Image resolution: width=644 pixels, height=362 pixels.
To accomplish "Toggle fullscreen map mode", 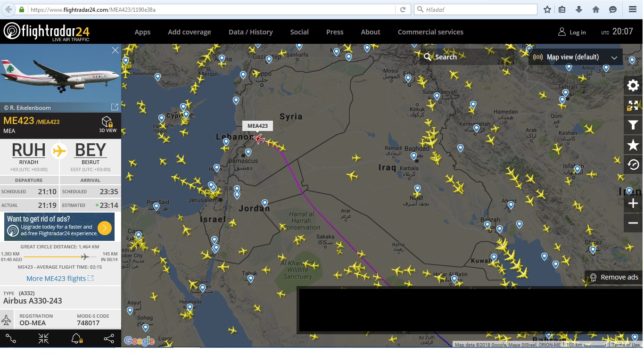I will (x=633, y=105).
